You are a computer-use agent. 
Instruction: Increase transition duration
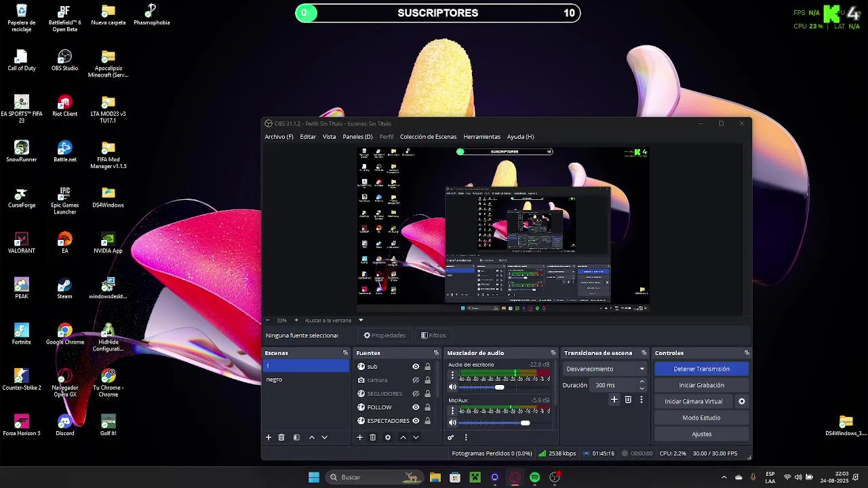pyautogui.click(x=642, y=382)
